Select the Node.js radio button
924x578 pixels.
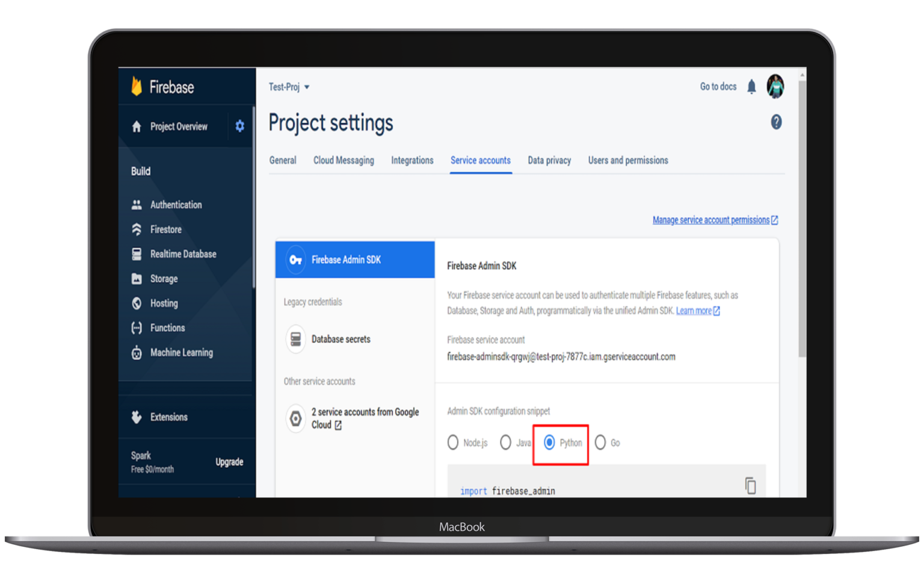453,443
